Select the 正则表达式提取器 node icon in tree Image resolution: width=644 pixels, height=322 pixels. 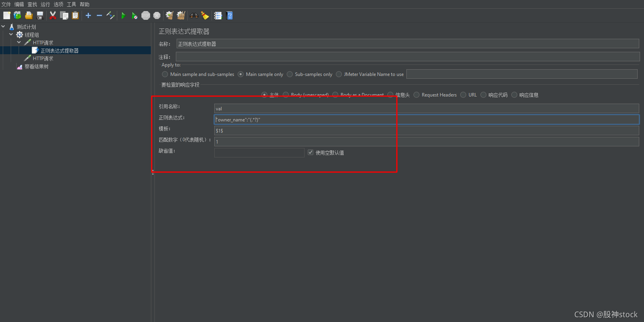point(35,50)
